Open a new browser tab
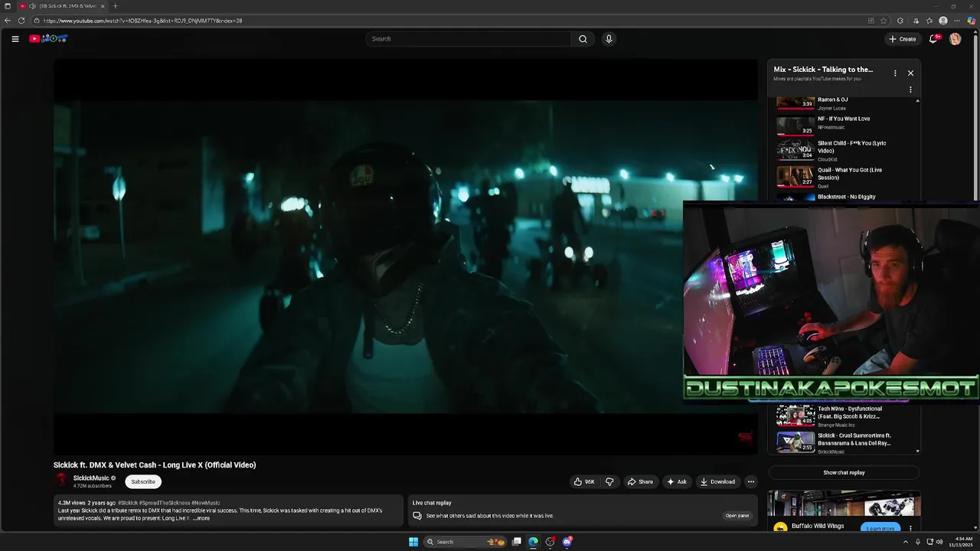 coord(115,6)
